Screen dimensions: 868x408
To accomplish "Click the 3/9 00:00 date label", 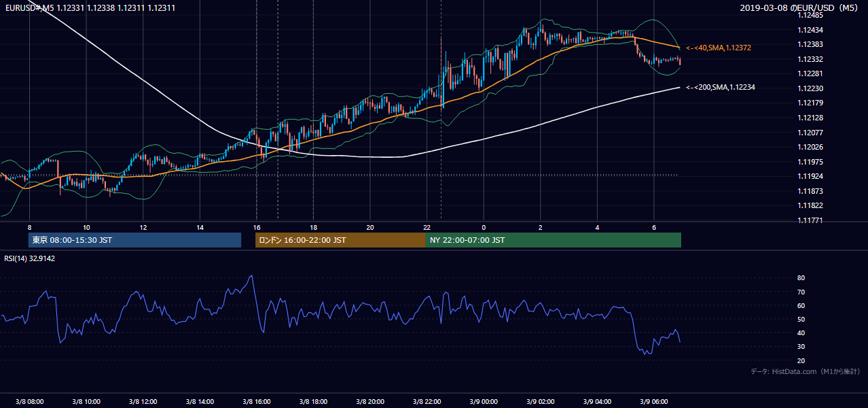I will [x=484, y=401].
